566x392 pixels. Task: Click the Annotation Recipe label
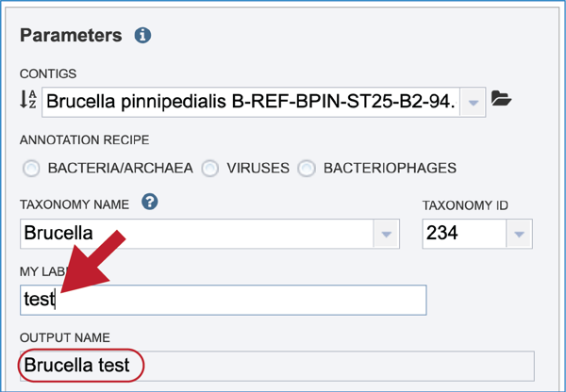[85, 139]
